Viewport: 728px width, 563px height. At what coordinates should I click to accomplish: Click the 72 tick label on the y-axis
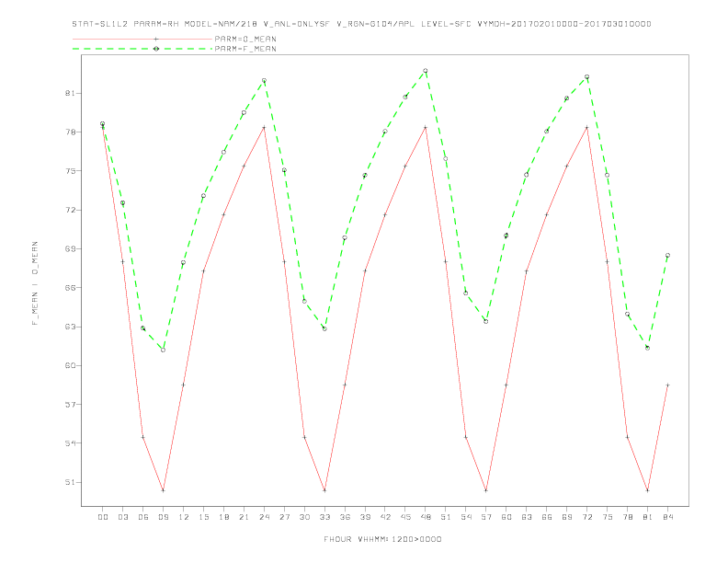pyautogui.click(x=70, y=210)
